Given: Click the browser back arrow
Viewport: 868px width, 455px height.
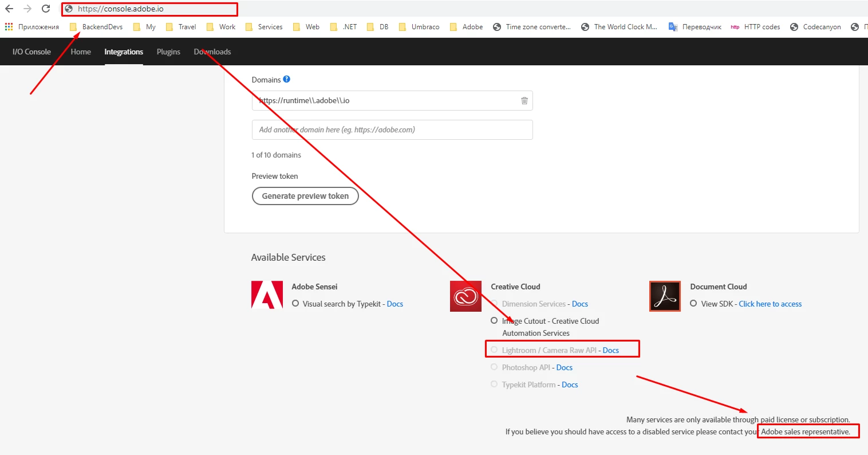Looking at the screenshot, I should click(x=9, y=9).
